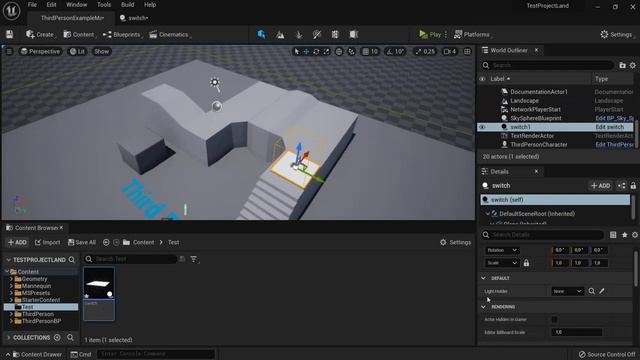Activate Select mode icon in main toolbar

[x=261, y=35]
